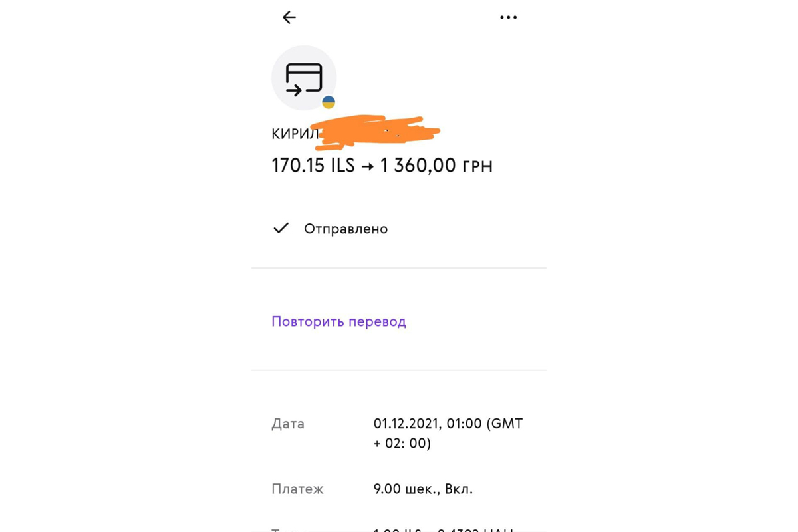Viewport: 798px width, 532px height.
Task: Click the divider line above Повторить перевод
Action: tap(399, 268)
